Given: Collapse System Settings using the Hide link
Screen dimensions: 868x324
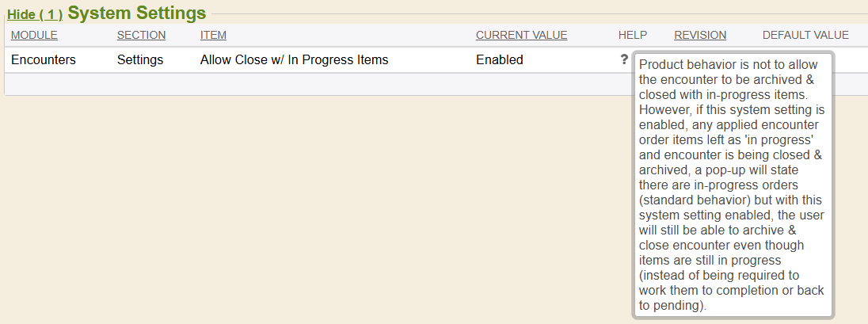Looking at the screenshot, I should click(35, 14).
